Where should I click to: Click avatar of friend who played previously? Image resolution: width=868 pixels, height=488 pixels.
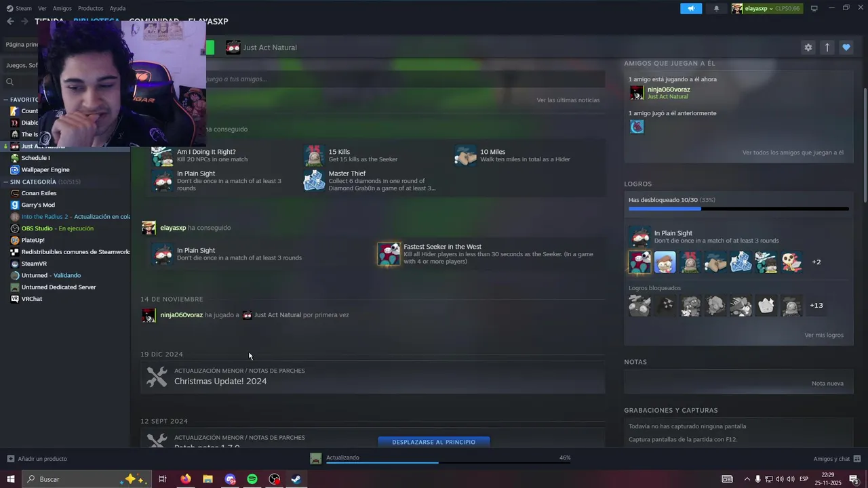(637, 127)
